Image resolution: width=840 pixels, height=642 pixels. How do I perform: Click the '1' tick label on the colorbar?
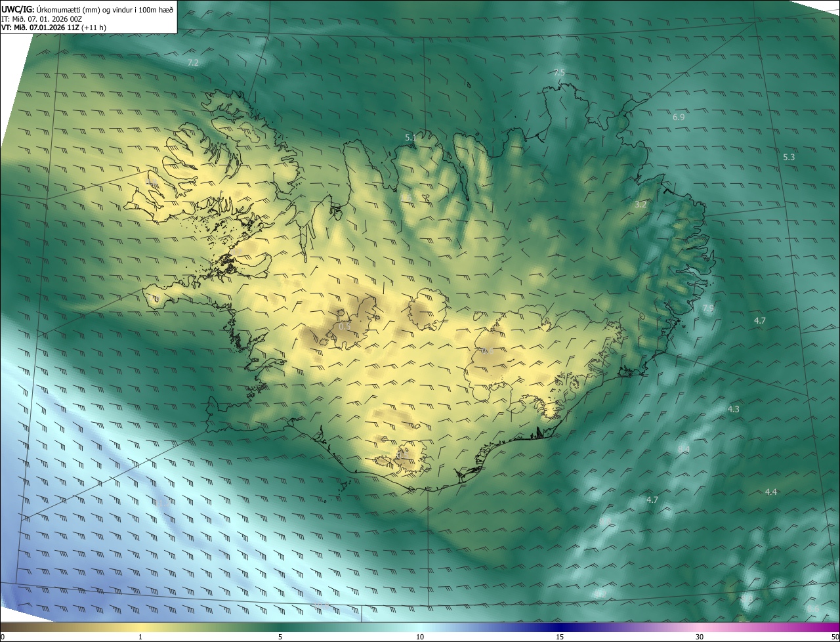pos(140,637)
